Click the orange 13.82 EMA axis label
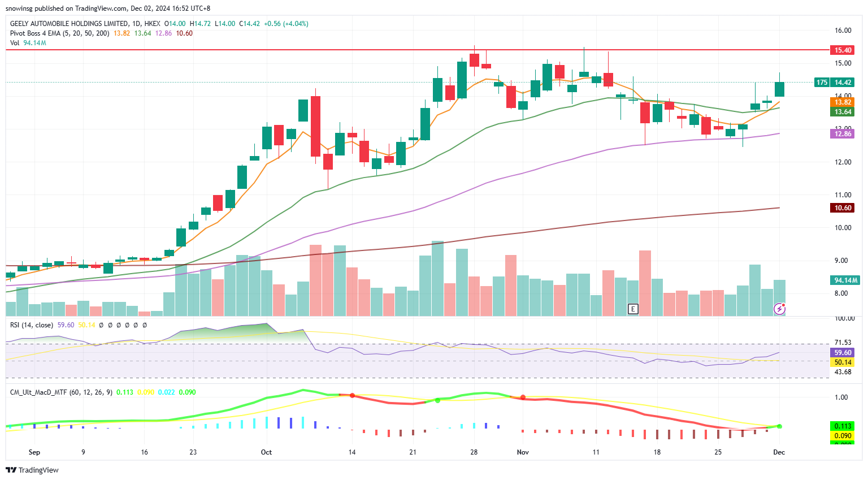This screenshot has width=868, height=480. click(x=843, y=102)
